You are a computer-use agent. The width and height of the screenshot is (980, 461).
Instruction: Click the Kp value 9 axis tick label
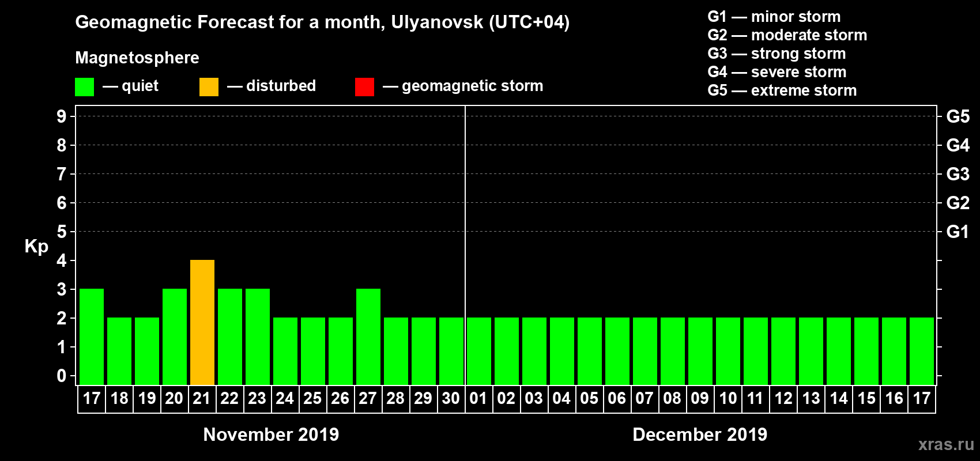(x=62, y=116)
